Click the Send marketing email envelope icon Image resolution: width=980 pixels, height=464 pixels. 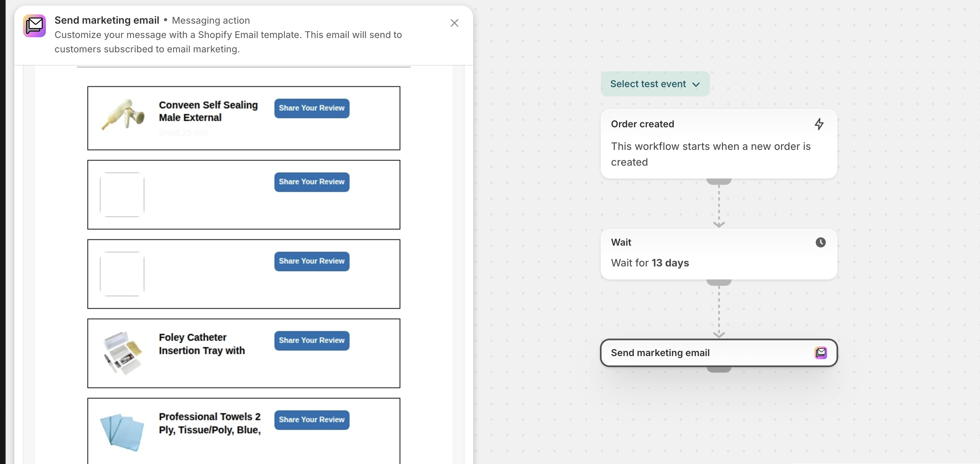[x=34, y=26]
